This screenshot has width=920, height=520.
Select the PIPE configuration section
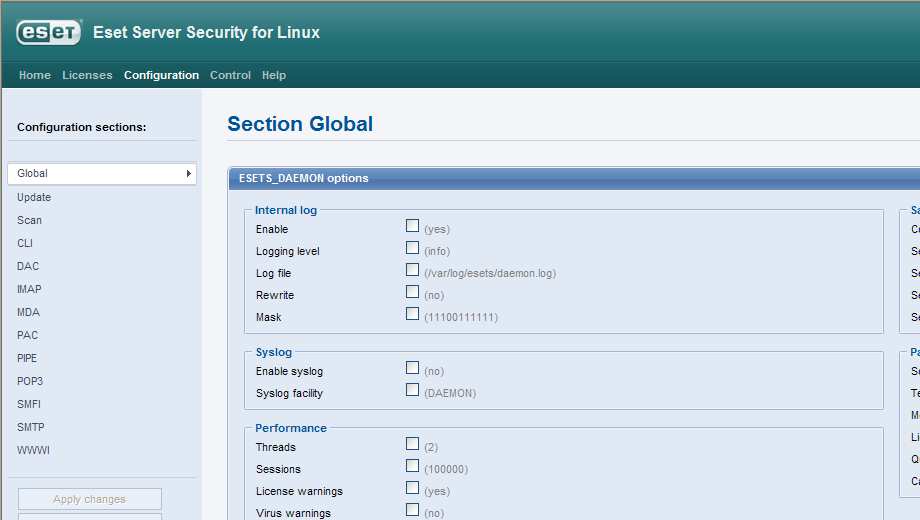[x=27, y=358]
